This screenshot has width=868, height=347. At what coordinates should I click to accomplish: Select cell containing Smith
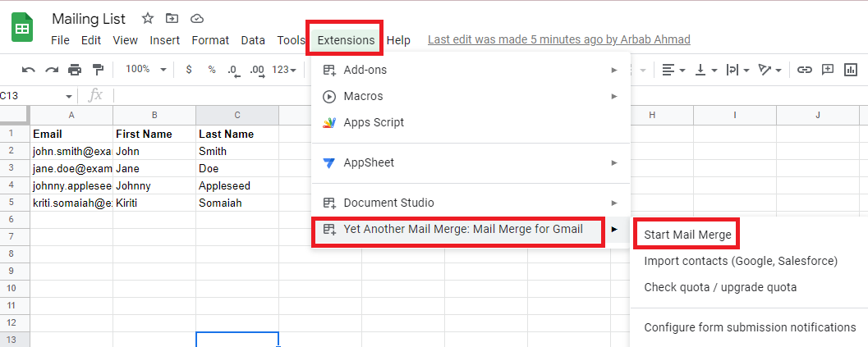(237, 151)
